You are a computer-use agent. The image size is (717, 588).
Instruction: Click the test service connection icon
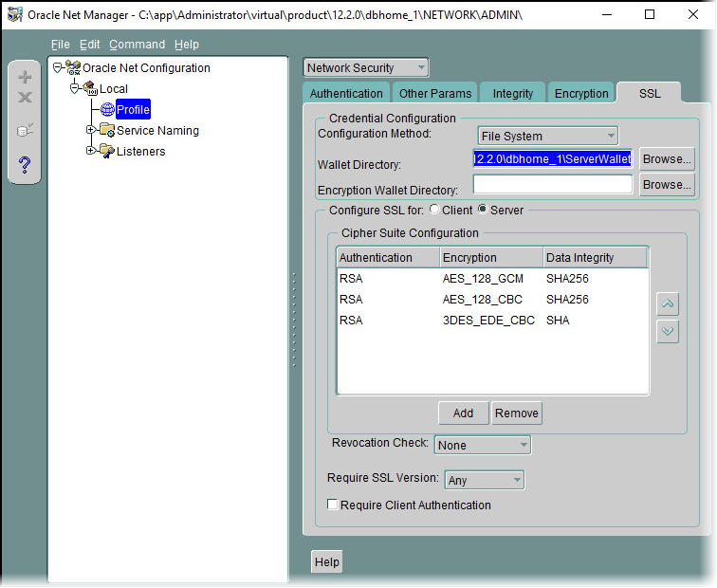coord(25,130)
